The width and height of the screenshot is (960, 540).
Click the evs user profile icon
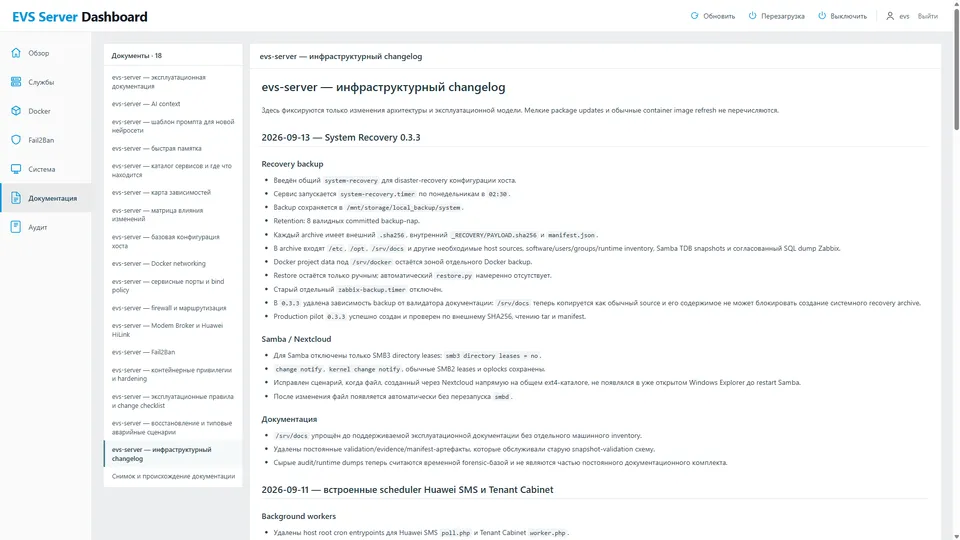pyautogui.click(x=890, y=16)
